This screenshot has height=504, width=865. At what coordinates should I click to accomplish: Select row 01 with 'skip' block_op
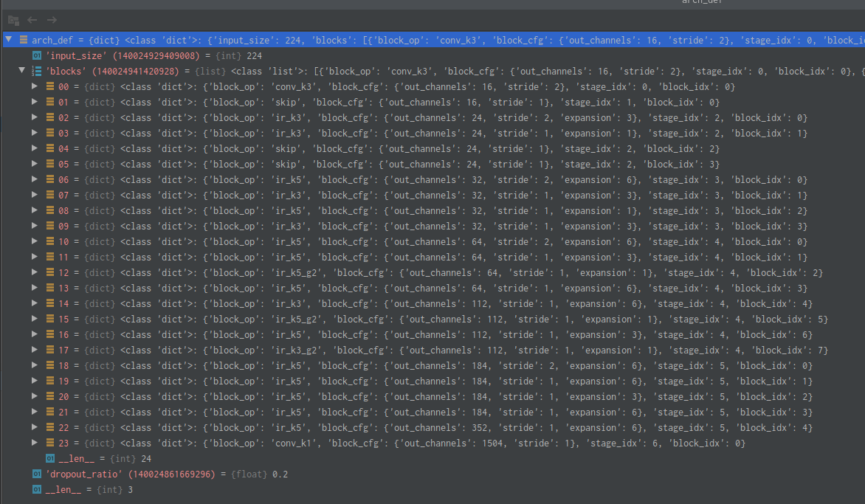[433, 102]
